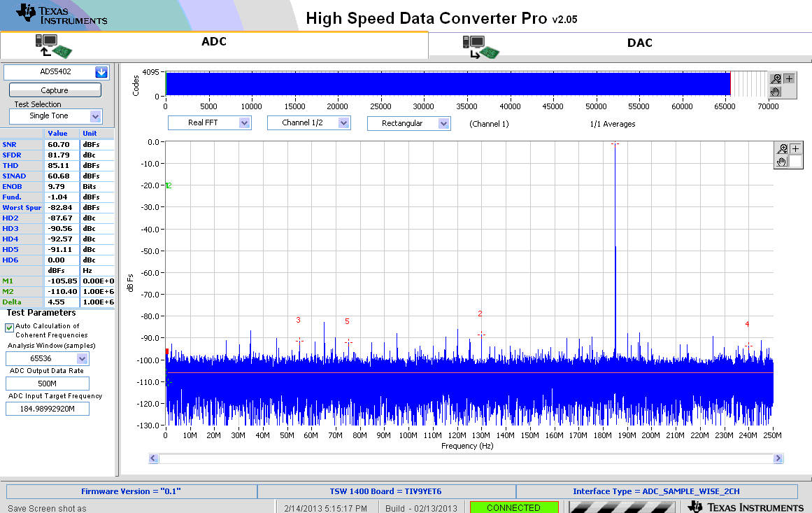Click the Firmware Version status entry

[131, 491]
